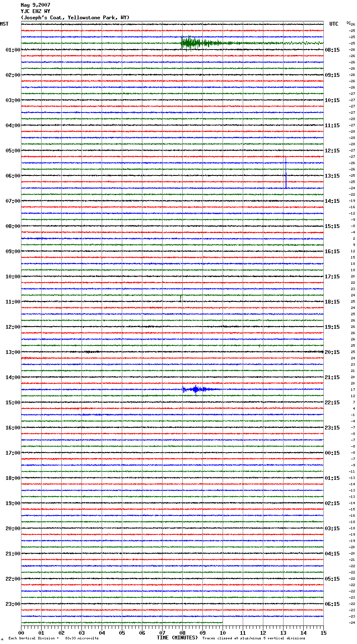This screenshot has width=357, height=644.
Task: Click the "15:15" UTC time label
Action: coord(332,226)
